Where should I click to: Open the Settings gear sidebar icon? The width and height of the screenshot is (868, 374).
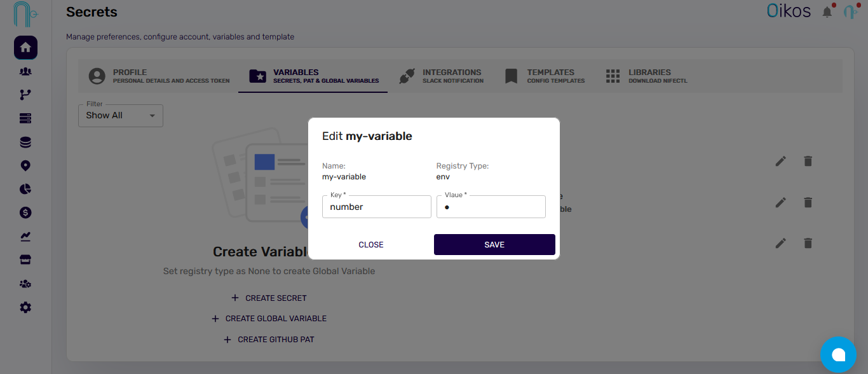click(x=25, y=307)
